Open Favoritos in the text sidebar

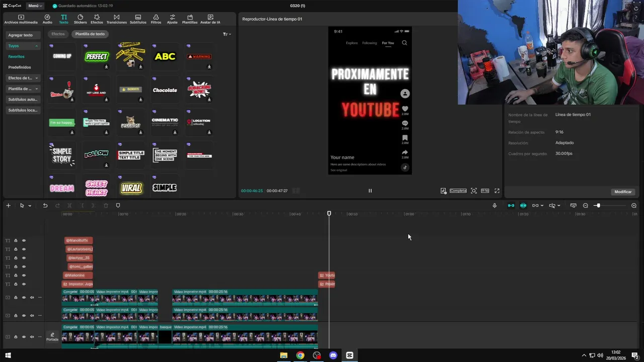[x=16, y=56]
